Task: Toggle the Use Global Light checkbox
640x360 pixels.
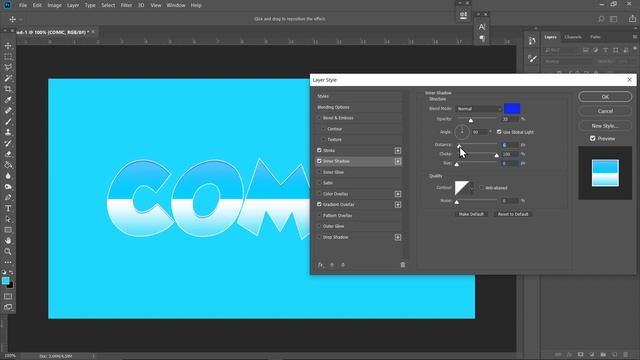Action: pos(499,132)
